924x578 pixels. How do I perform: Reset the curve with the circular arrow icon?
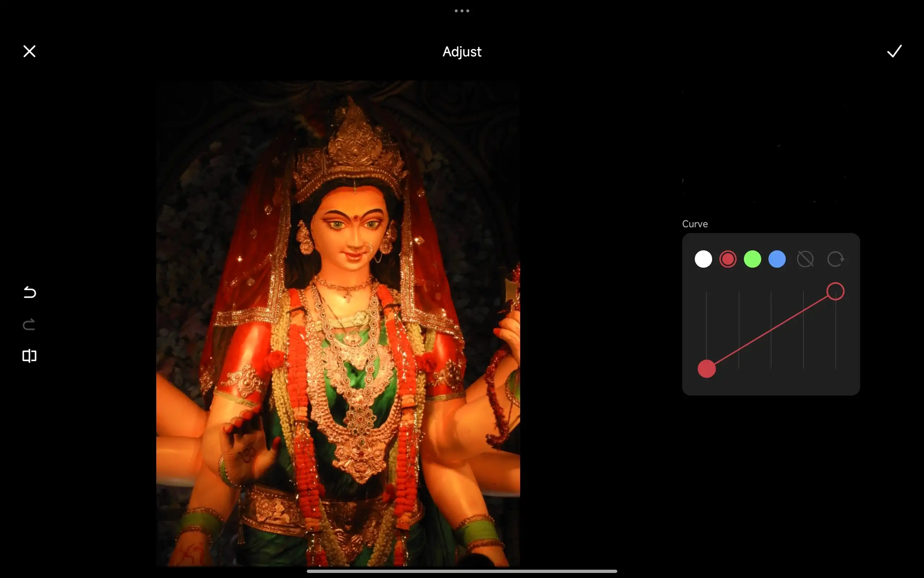[836, 259]
